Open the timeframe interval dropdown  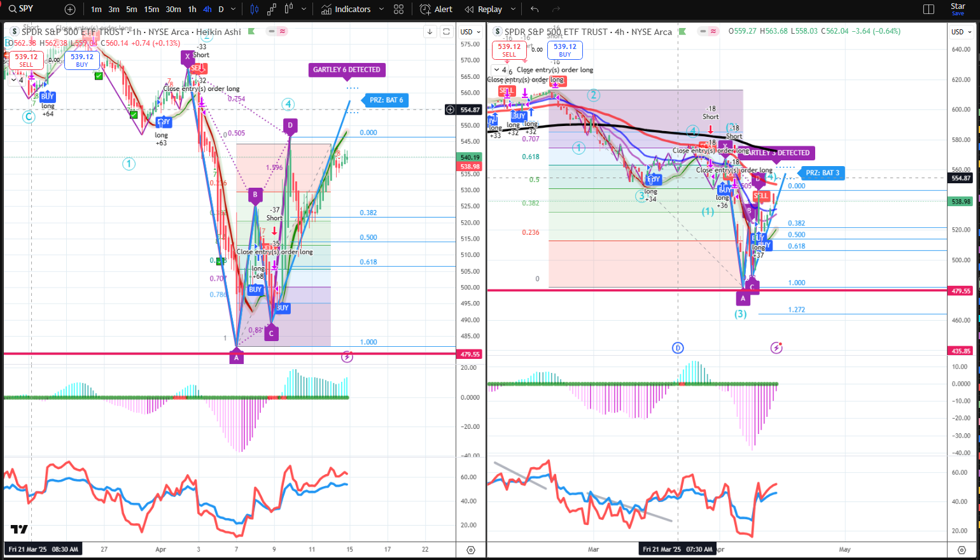233,9
